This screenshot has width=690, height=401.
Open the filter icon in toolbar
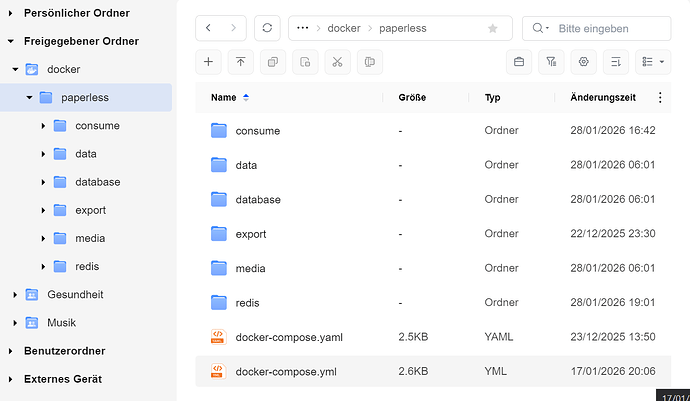coord(551,62)
